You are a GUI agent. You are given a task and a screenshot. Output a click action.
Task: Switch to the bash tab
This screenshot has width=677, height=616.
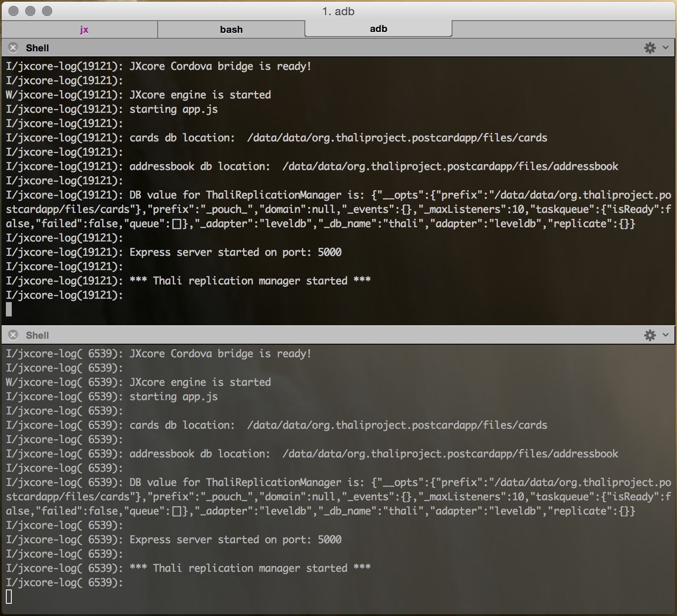pos(231,29)
